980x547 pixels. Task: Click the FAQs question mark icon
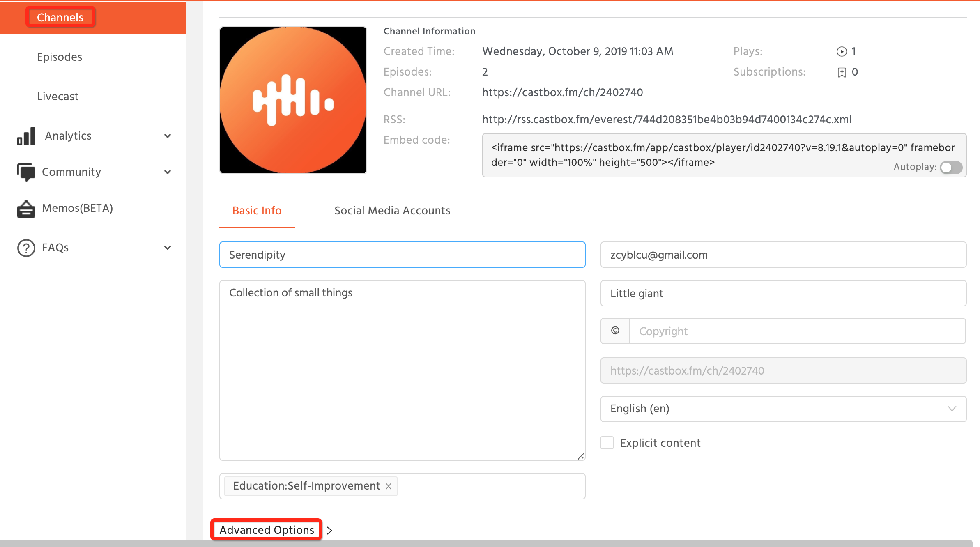(x=26, y=248)
